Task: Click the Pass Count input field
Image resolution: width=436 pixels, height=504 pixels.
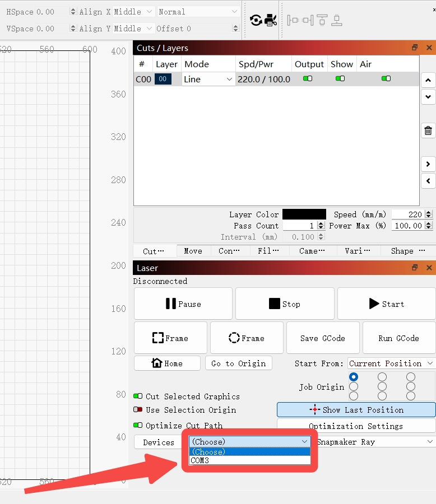Action: pyautogui.click(x=300, y=226)
